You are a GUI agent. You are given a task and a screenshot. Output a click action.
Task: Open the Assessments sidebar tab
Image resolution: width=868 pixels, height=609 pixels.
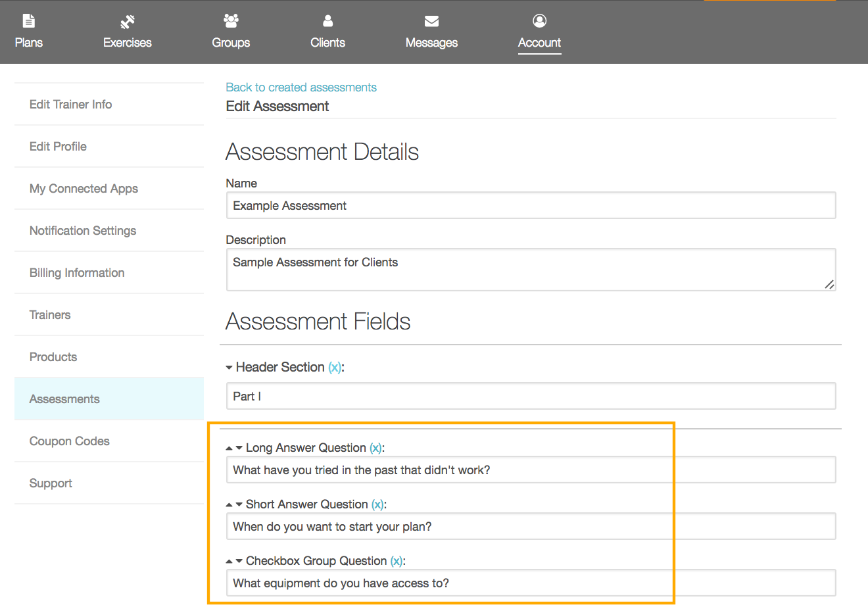64,399
